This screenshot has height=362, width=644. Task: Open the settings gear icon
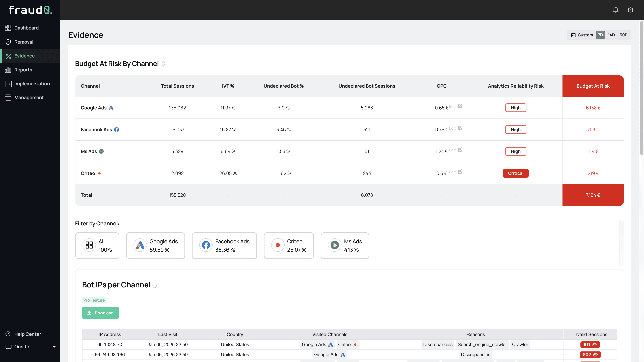pos(631,10)
